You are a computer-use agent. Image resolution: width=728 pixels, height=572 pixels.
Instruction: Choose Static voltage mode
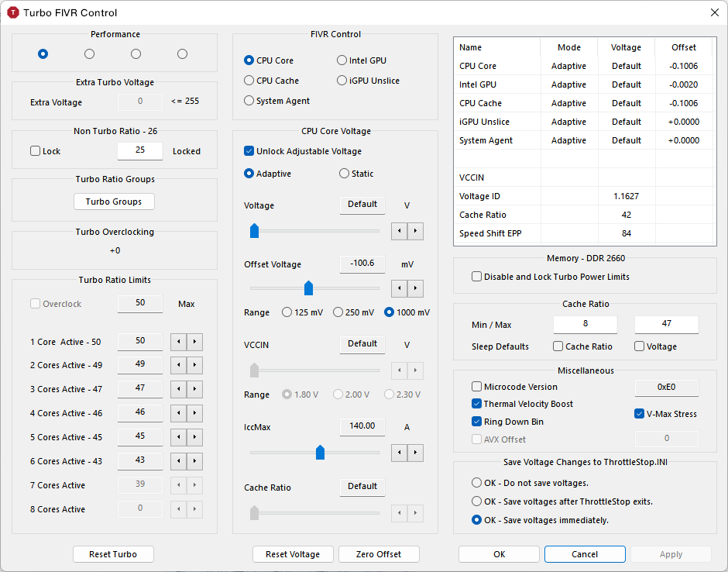tap(344, 174)
